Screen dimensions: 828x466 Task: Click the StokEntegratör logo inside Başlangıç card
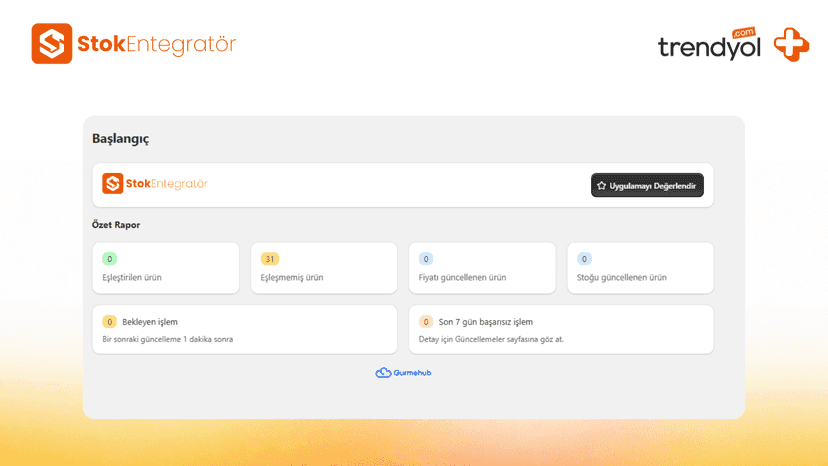(155, 183)
